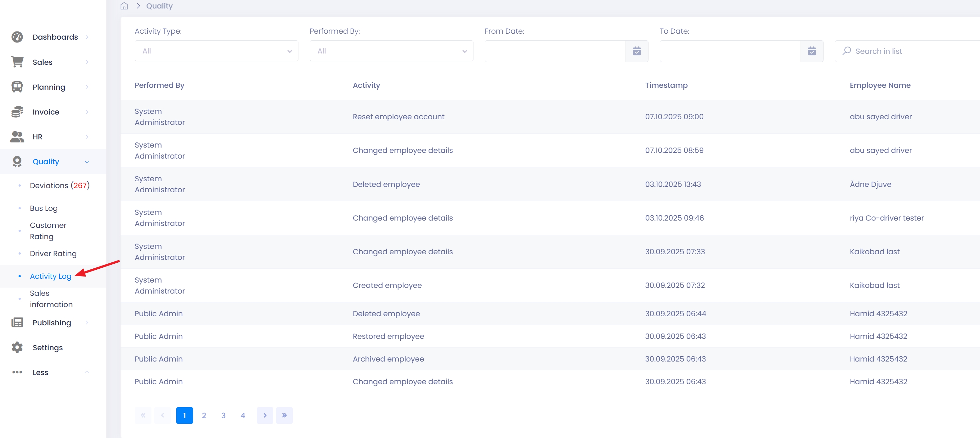Open the To Date calendar picker
This screenshot has height=438, width=980.
[x=812, y=51]
